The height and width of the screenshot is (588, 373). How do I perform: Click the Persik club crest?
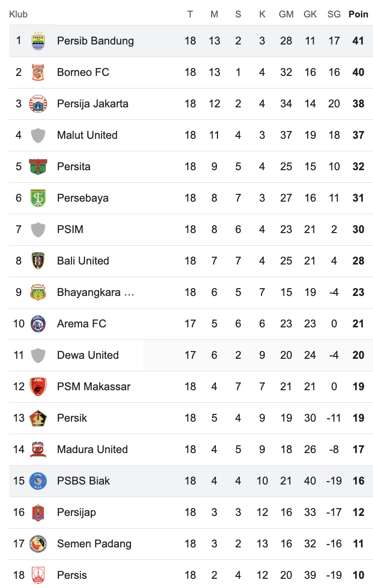tap(38, 418)
